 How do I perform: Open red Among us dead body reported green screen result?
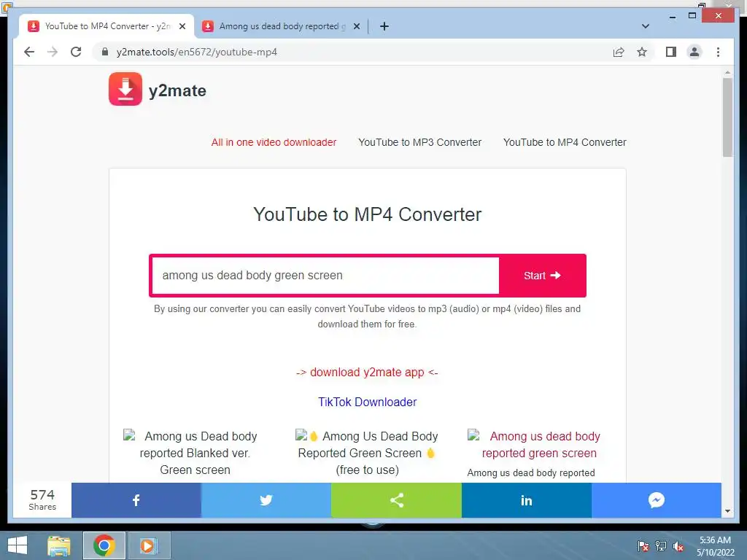[x=539, y=444]
